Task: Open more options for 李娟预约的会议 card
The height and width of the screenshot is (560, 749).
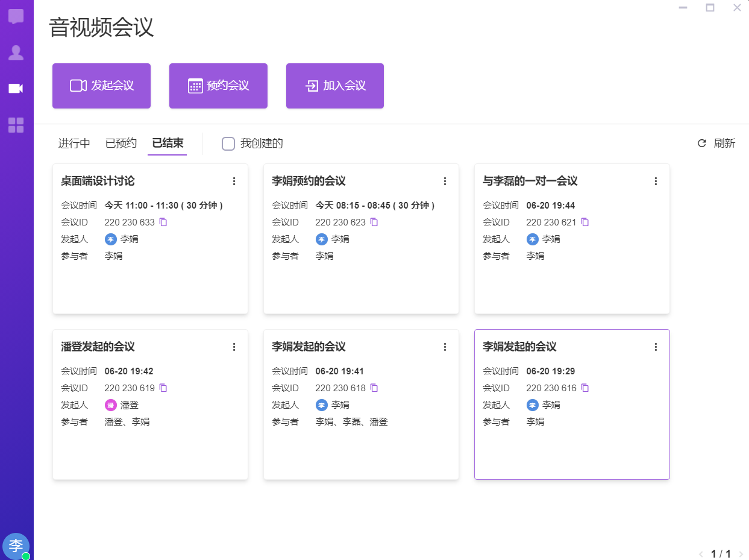Action: point(445,181)
